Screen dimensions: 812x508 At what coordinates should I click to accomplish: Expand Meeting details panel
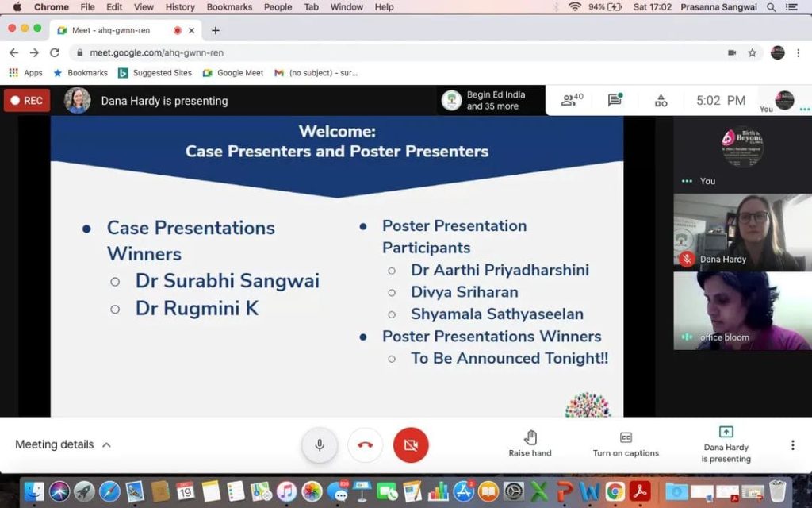63,444
